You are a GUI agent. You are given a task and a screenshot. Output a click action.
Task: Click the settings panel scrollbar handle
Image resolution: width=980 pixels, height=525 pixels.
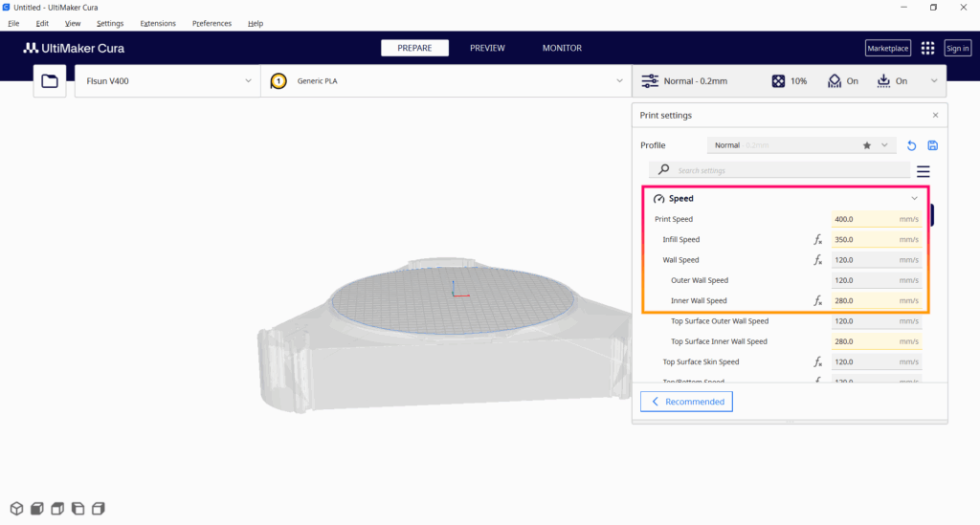coord(933,215)
